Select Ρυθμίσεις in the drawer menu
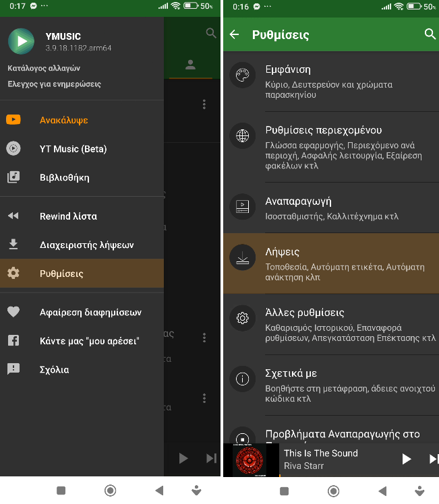 (82, 273)
